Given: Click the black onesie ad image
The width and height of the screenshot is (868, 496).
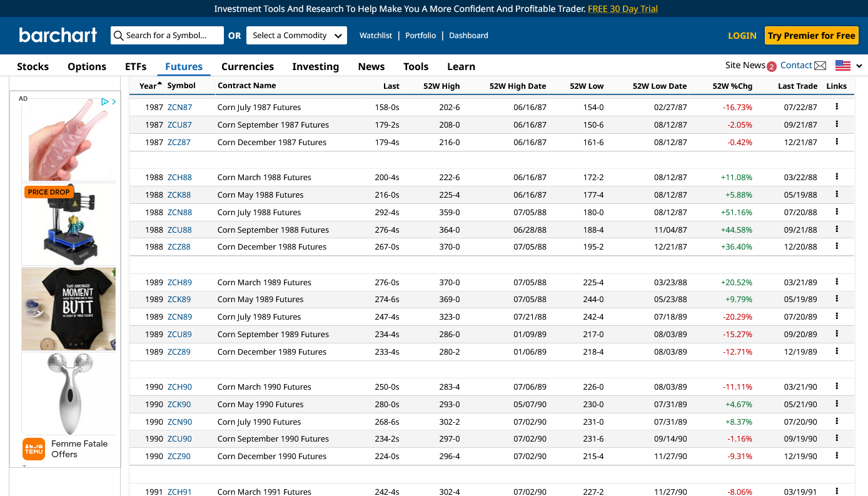Looking at the screenshot, I should (69, 309).
